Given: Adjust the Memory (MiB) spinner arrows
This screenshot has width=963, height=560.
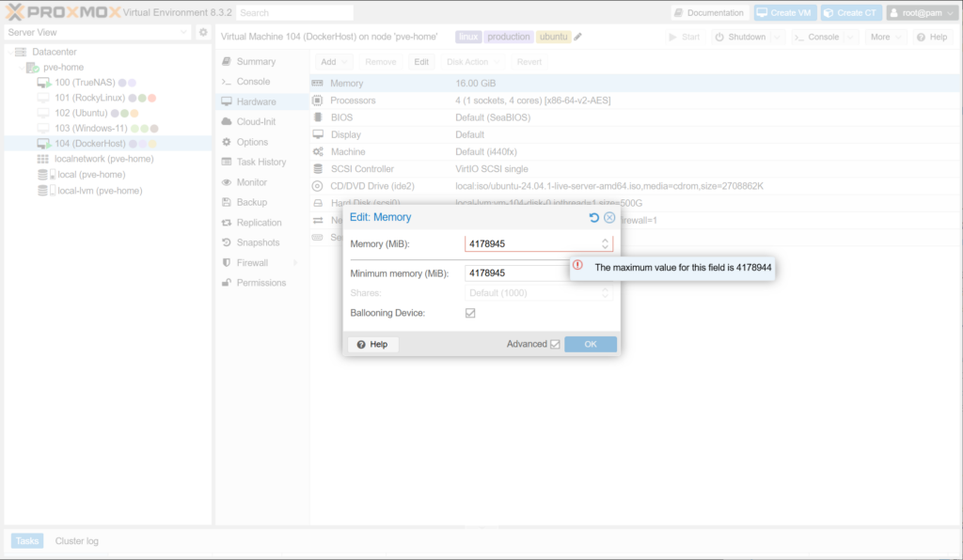Looking at the screenshot, I should point(606,243).
